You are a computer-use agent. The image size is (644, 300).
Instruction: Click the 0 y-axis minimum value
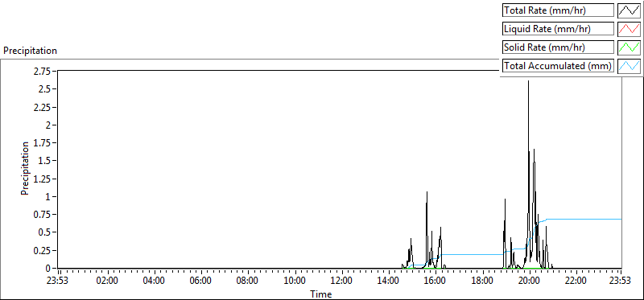48,269
